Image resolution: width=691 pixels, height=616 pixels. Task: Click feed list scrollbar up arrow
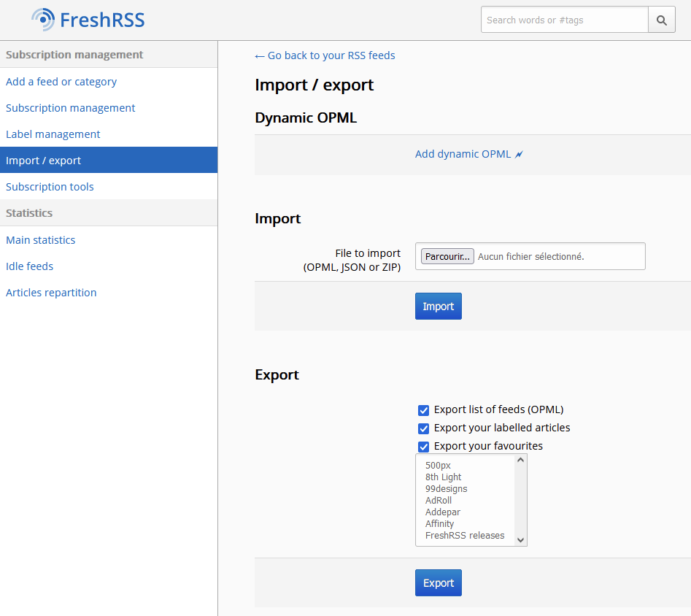click(520, 461)
